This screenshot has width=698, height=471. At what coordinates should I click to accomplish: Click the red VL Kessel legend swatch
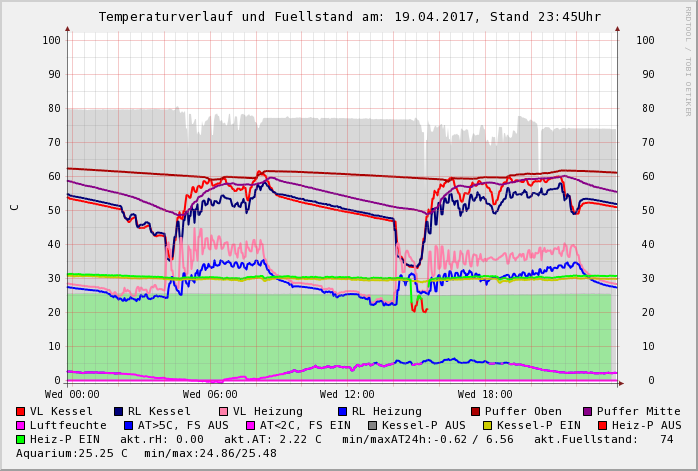click(x=20, y=411)
